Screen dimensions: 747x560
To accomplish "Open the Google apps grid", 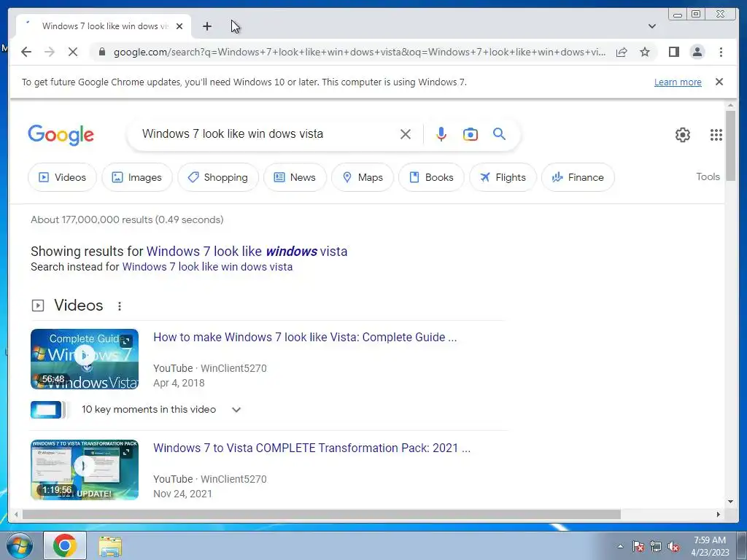I will click(x=716, y=135).
